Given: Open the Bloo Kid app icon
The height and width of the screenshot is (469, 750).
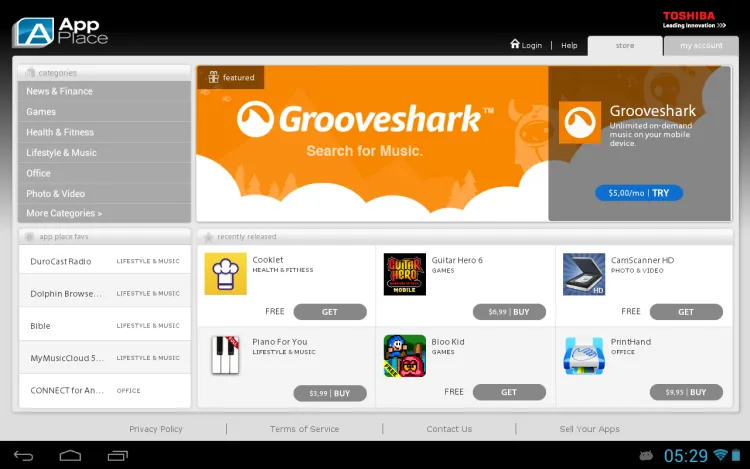Looking at the screenshot, I should (405, 356).
